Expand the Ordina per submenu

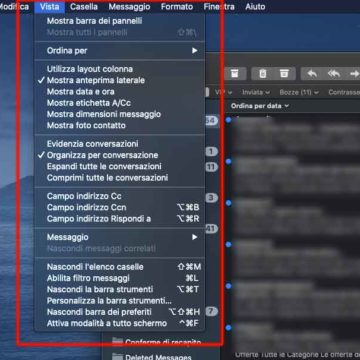point(120,51)
